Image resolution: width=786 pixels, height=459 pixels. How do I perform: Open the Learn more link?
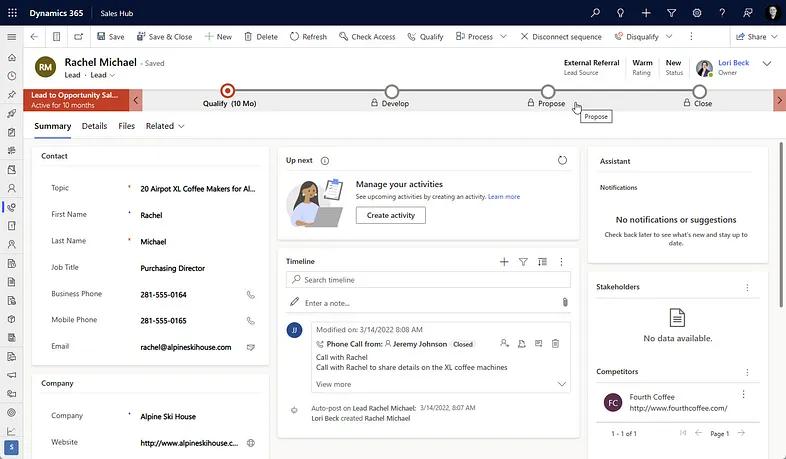(504, 197)
